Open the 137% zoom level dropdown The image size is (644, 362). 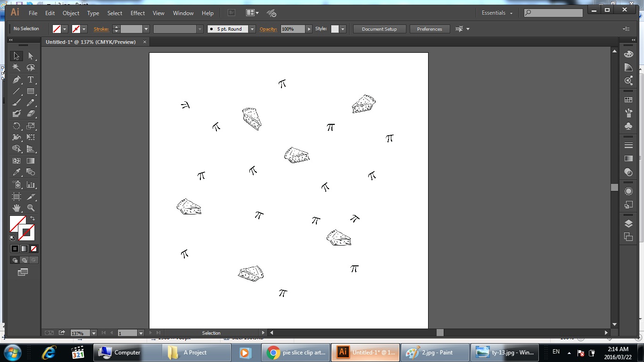[93, 333]
